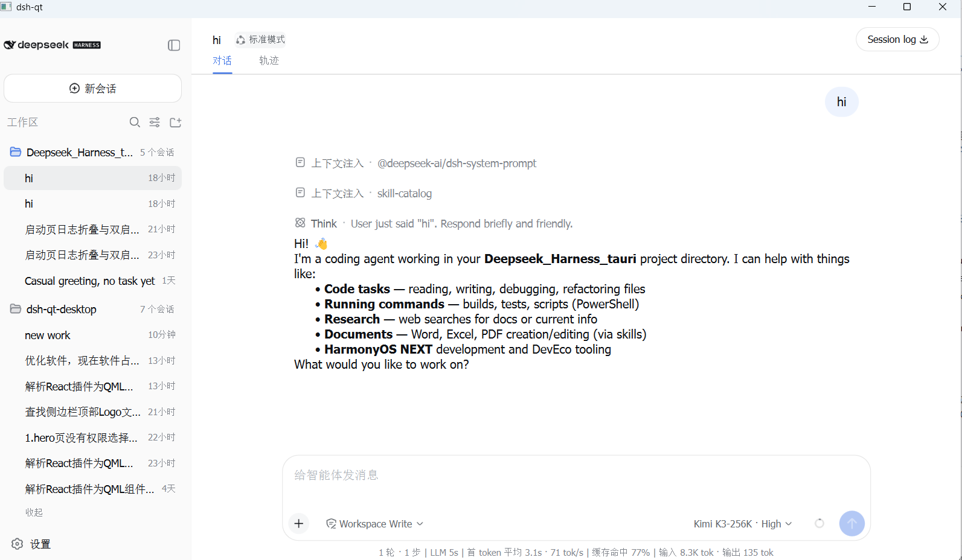Click the plus attachment button in input

click(299, 523)
